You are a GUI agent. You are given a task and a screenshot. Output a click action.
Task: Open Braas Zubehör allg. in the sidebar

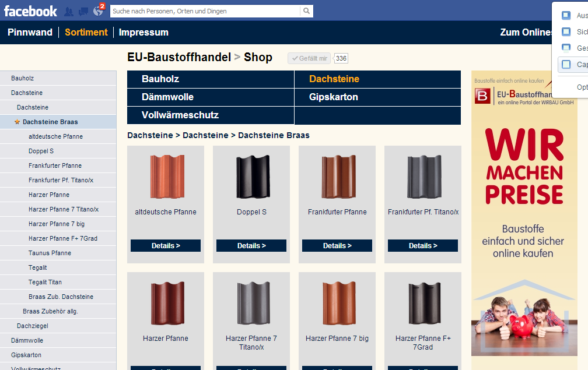tap(58, 312)
